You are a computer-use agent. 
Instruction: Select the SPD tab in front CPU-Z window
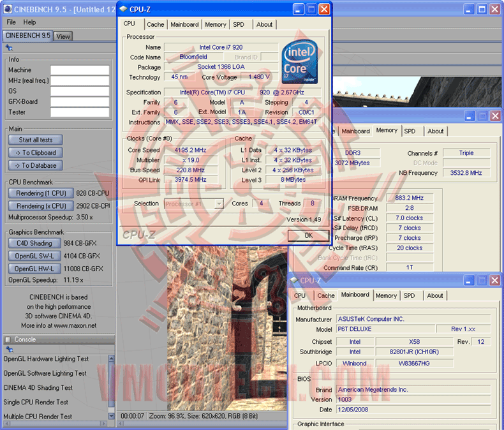click(x=239, y=25)
